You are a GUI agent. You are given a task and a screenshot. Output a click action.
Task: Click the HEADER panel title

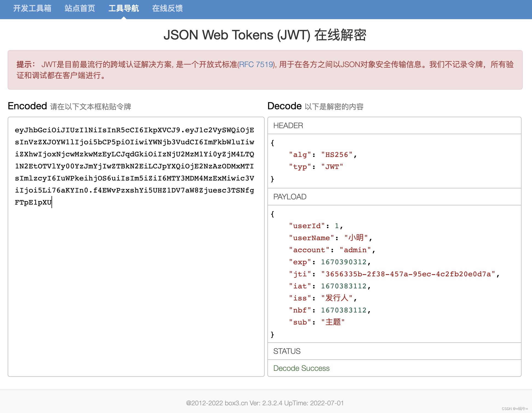288,126
